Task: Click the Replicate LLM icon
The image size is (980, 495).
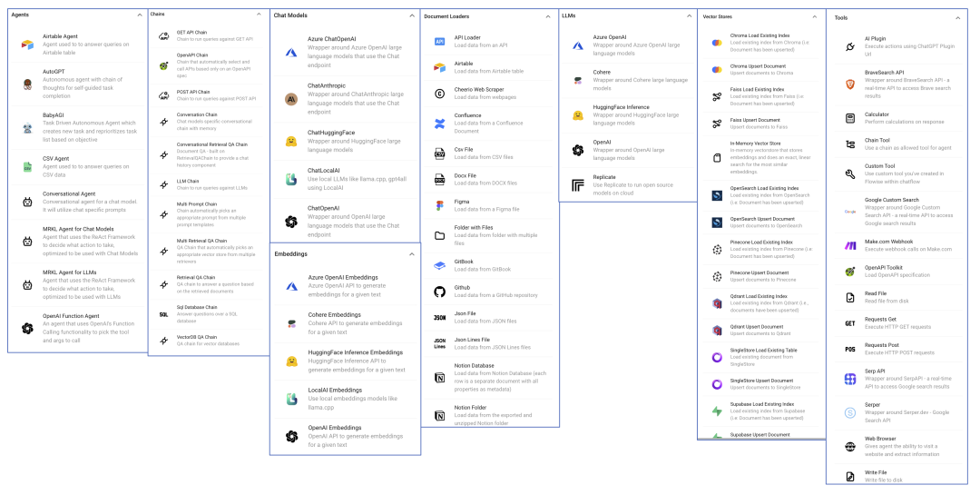Action: [x=578, y=185]
